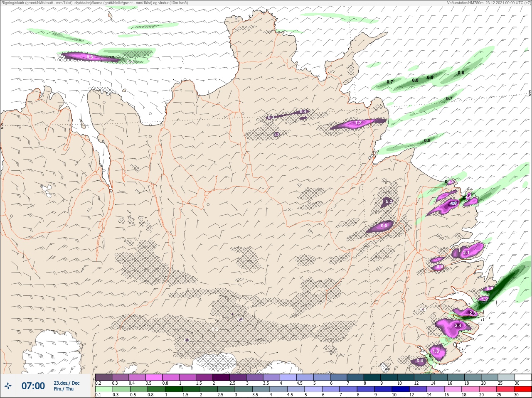
Task: Pick the pale green 0.1 legend swatch
Action: click(x=103, y=389)
